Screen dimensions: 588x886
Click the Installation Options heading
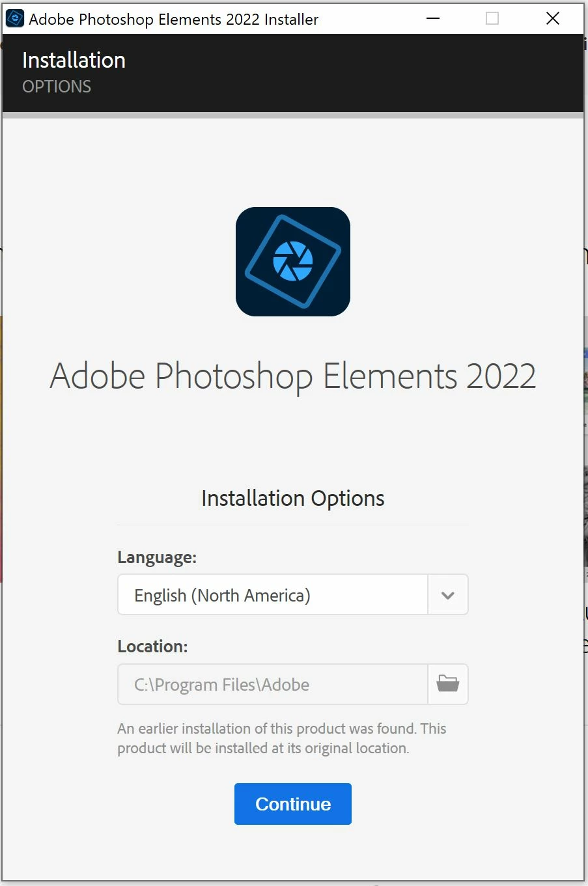(293, 498)
